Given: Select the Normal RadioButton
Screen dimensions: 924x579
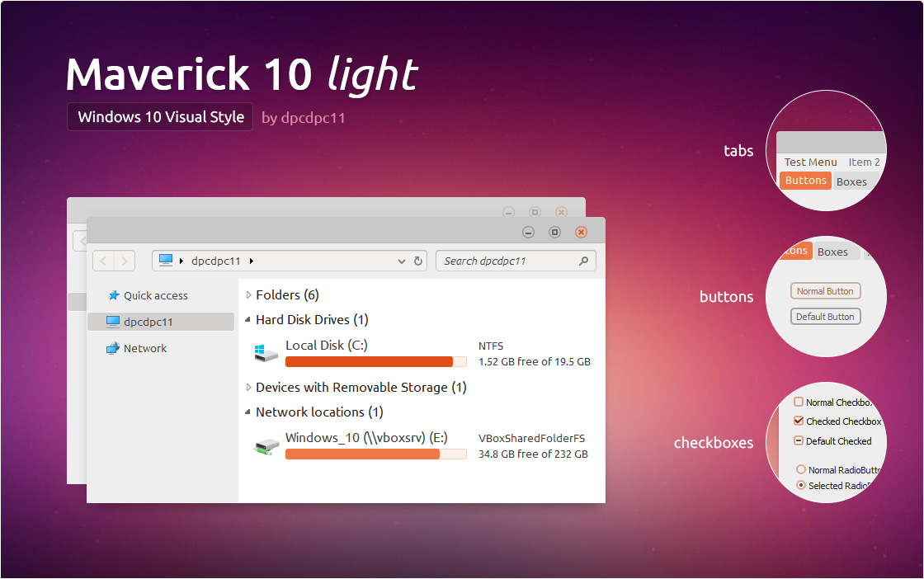Looking at the screenshot, I should pos(801,469).
